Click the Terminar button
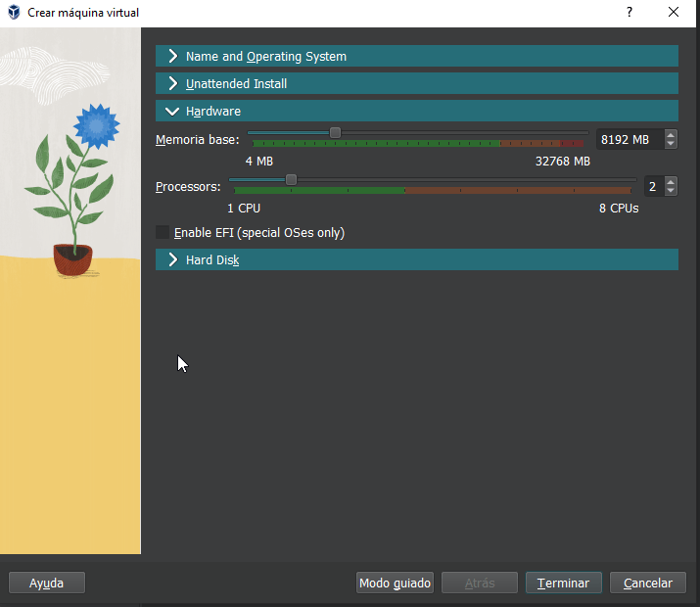The width and height of the screenshot is (700, 607). pos(563,583)
